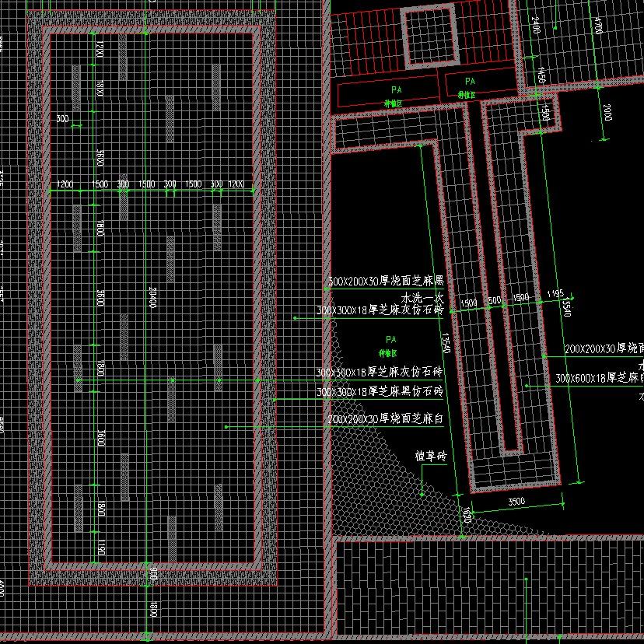Select the 300X200X30厚烧面芝麻黑 annotation text

pos(386,281)
